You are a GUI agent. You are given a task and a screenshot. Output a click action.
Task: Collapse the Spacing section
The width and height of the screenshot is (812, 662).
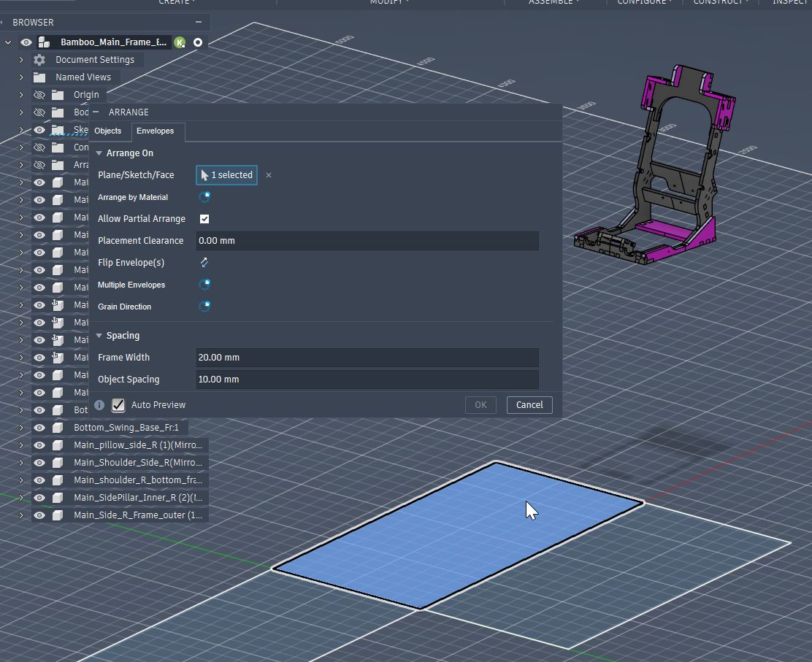point(99,336)
